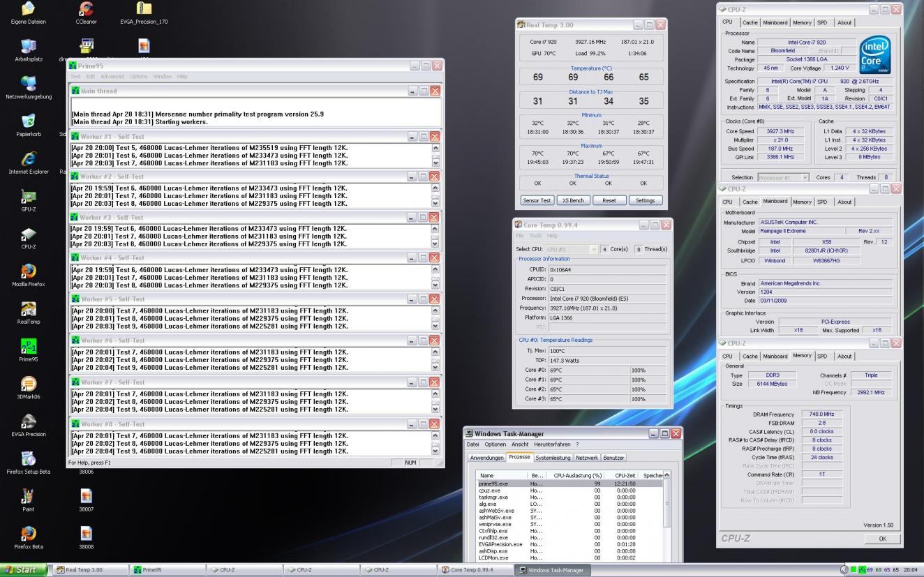Click the Sensor Test button
924x577 pixels.
pos(537,200)
